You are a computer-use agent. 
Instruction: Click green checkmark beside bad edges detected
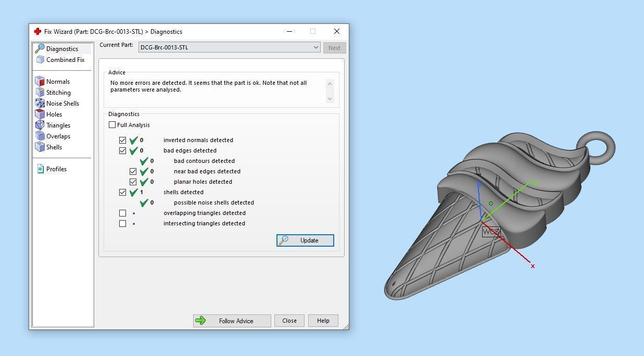click(133, 150)
